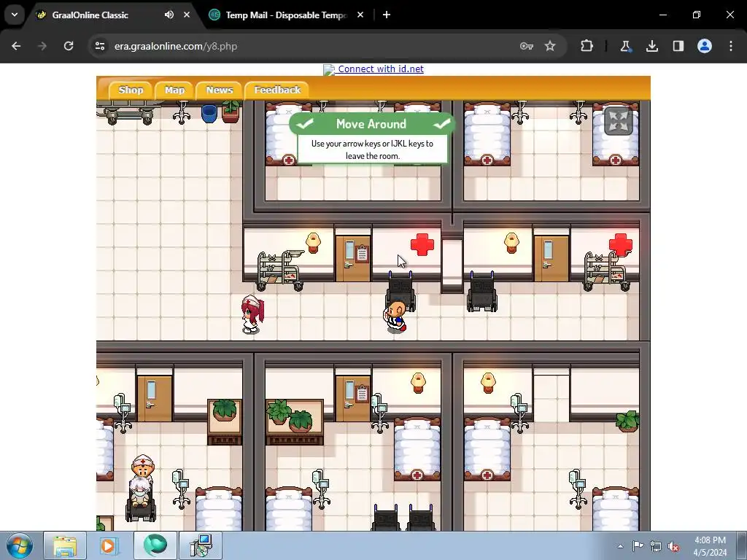
Task: Open the Shop tab in game
Action: pyautogui.click(x=131, y=90)
